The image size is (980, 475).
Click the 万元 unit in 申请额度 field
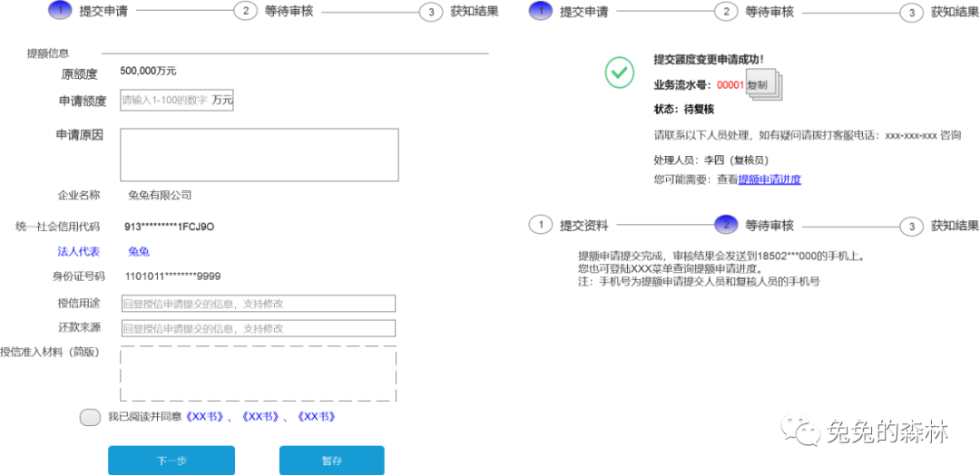click(222, 100)
